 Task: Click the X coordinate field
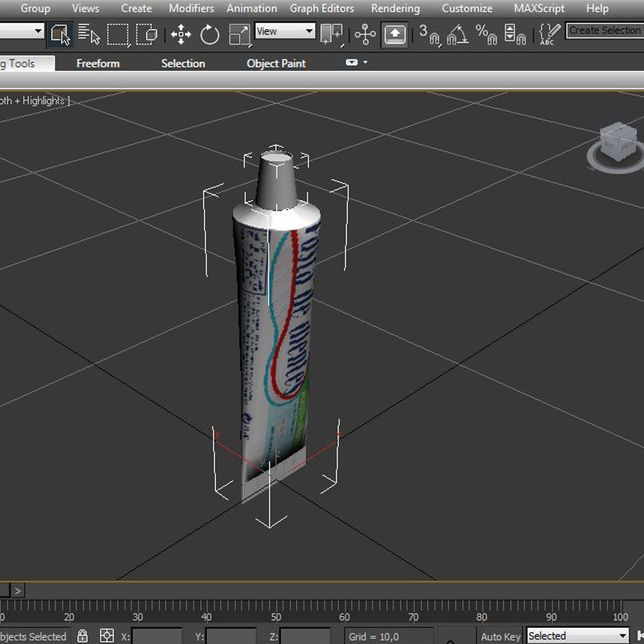[x=157, y=636]
